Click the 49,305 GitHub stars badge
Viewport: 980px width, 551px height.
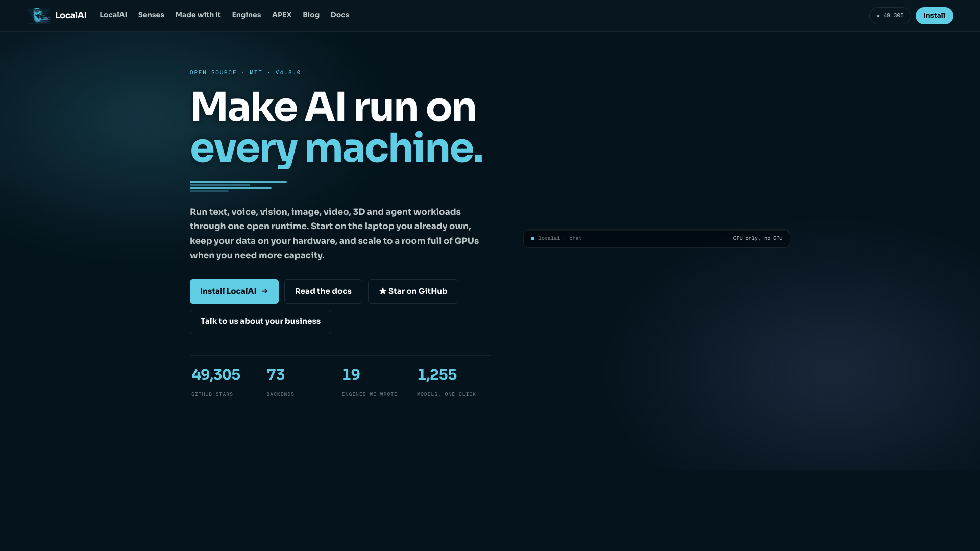(x=890, y=16)
